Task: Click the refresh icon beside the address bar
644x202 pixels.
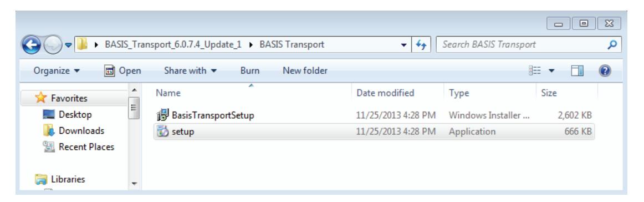Action: tap(421, 44)
